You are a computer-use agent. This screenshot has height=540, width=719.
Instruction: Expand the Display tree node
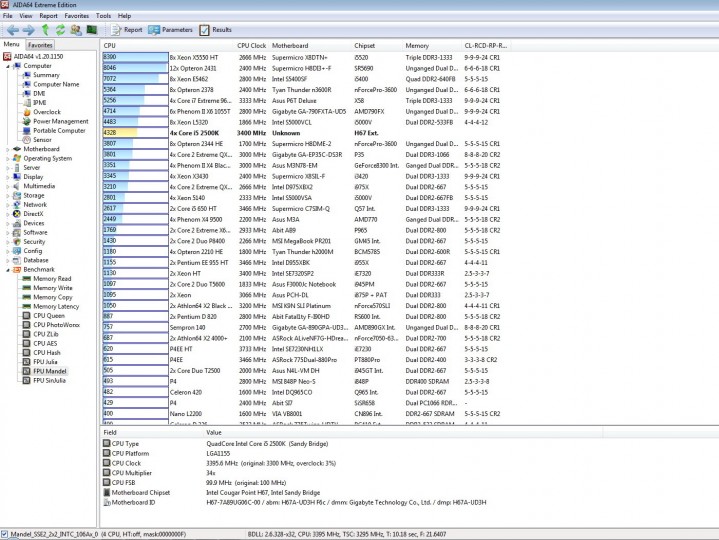(8, 177)
